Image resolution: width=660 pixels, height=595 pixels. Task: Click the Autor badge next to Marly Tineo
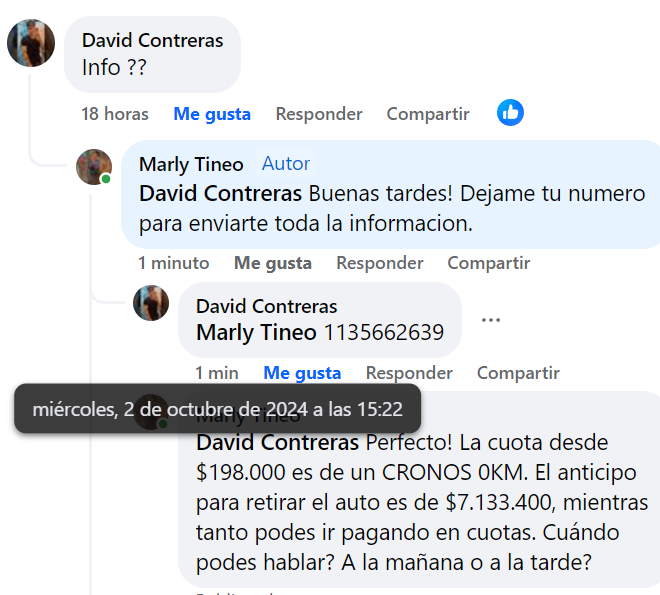pos(286,163)
